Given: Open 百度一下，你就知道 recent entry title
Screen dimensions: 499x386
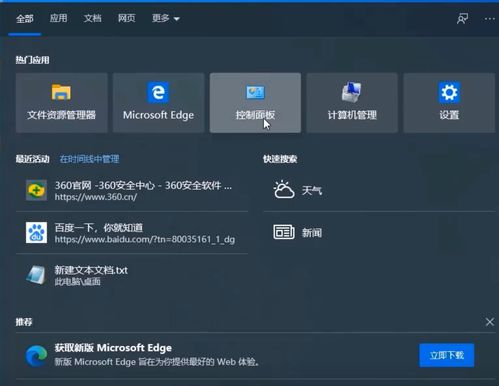Looking at the screenshot, I should tap(99, 228).
